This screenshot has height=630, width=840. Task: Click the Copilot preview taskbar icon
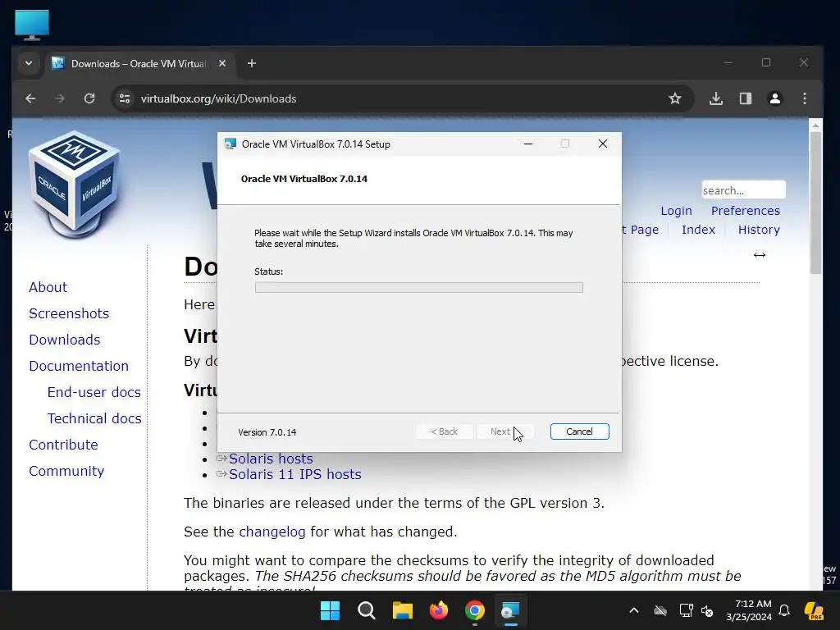tap(815, 610)
